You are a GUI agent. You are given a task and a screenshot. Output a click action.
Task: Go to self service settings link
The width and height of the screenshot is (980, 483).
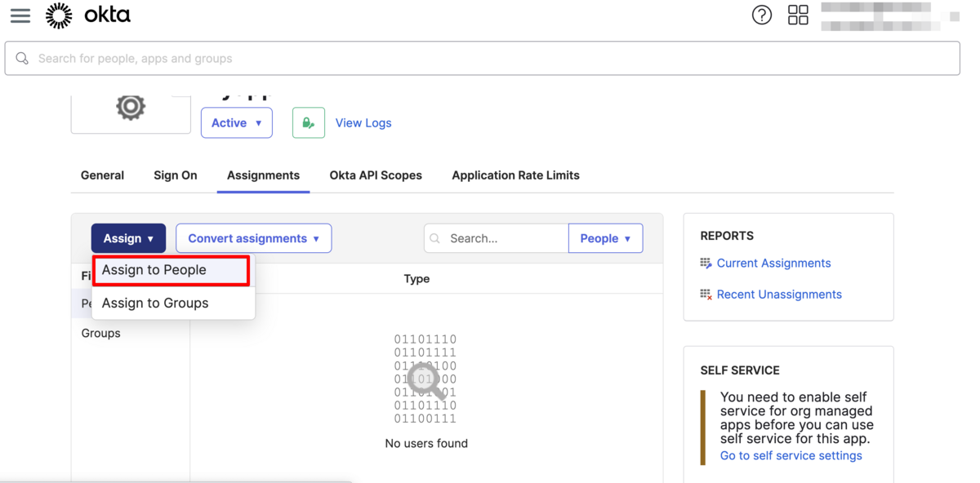[x=791, y=455]
